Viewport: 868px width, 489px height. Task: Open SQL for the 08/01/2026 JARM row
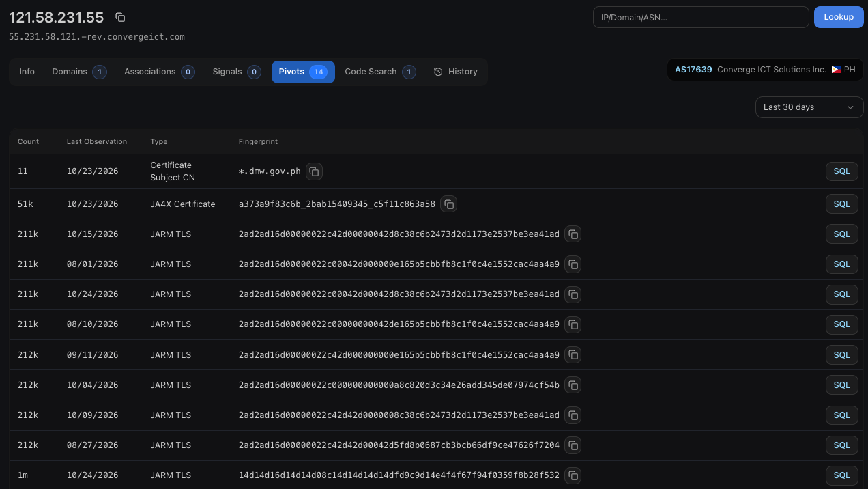[841, 264]
